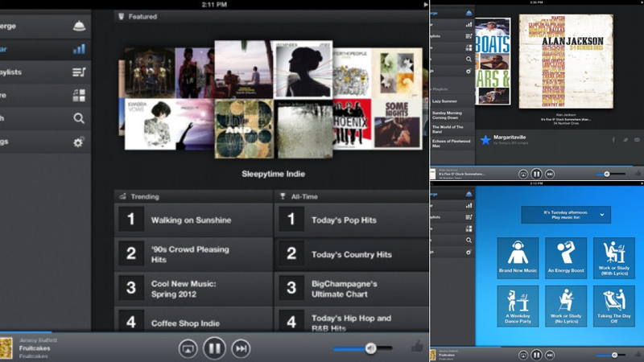Pause playback on the Popular screen
The width and height of the screenshot is (644, 362).
click(214, 348)
